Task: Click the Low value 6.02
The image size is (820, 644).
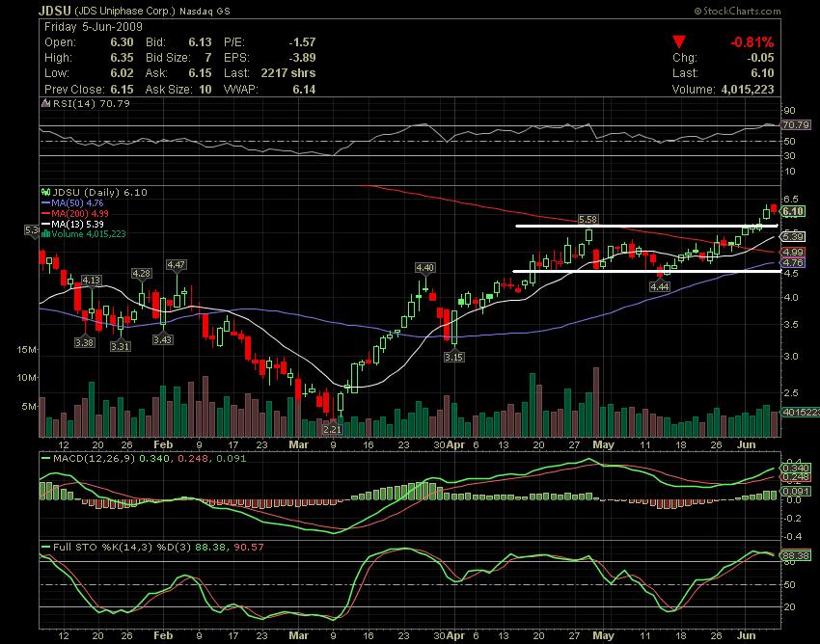Action: 122,73
